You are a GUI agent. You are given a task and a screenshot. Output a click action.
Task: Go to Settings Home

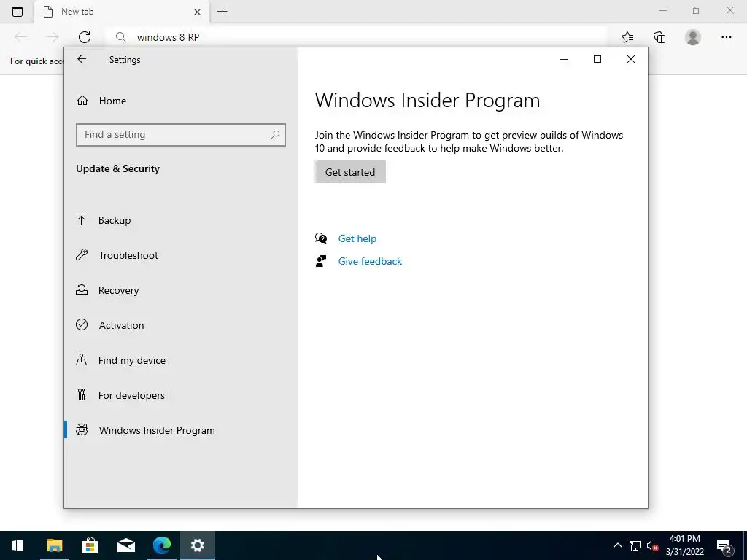pyautogui.click(x=112, y=101)
